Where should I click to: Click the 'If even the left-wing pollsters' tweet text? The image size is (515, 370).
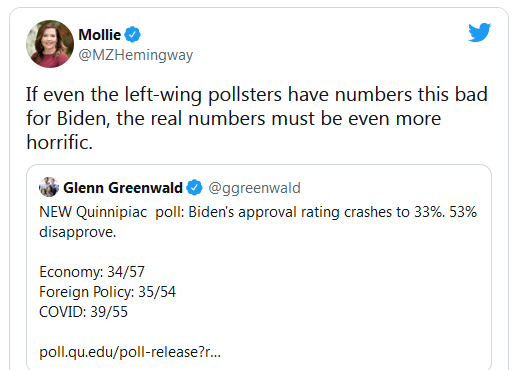257,118
